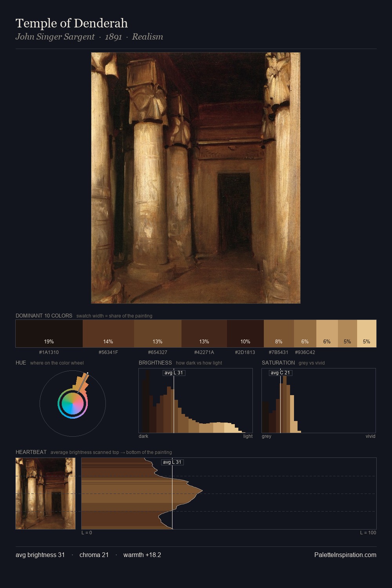
Task: Click hex code '#2D1813' text
Action: tap(245, 352)
